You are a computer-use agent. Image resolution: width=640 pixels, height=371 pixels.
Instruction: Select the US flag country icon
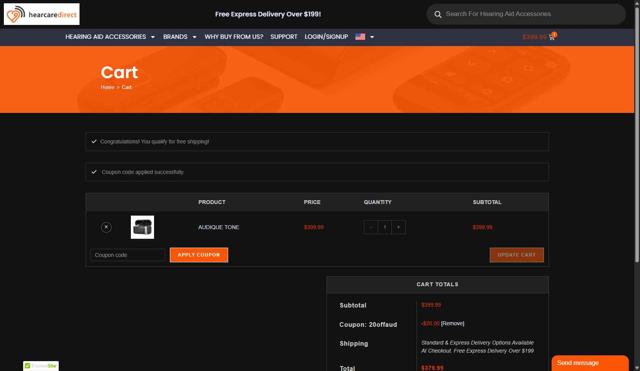coord(360,37)
